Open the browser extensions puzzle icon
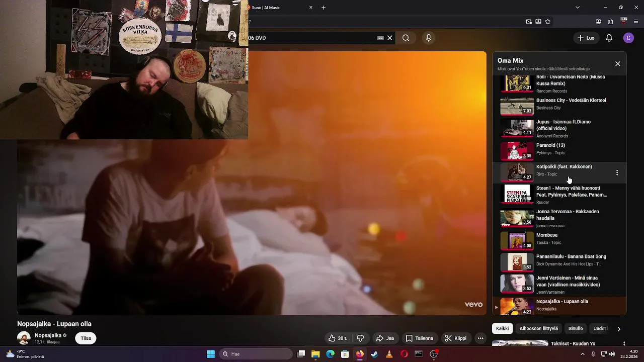644x362 pixels. click(x=611, y=22)
